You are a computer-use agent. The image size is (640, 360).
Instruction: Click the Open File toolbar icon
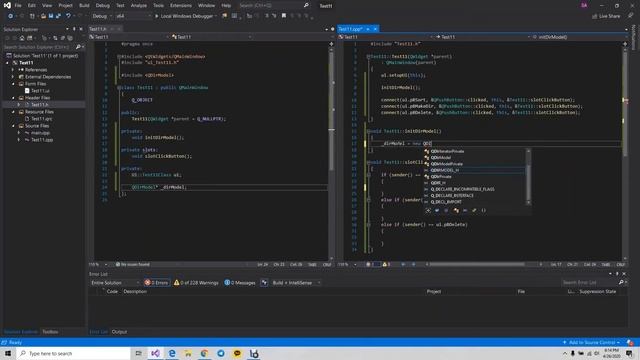pos(43,16)
